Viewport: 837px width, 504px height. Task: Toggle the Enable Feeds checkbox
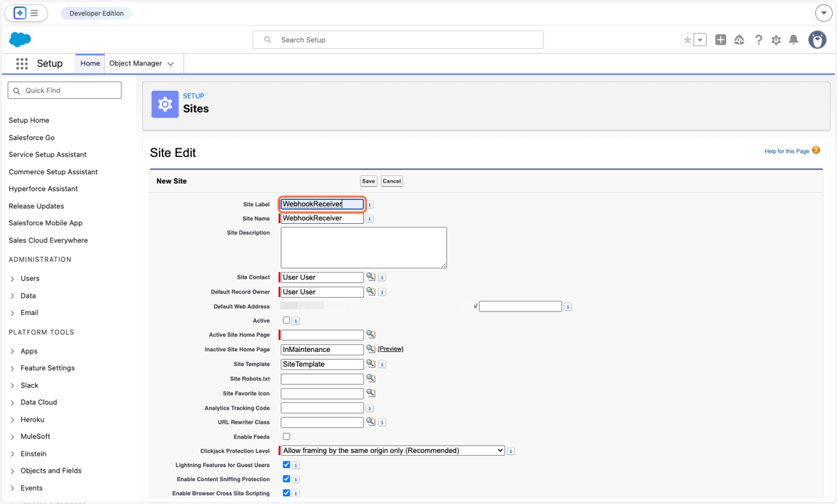click(x=286, y=436)
